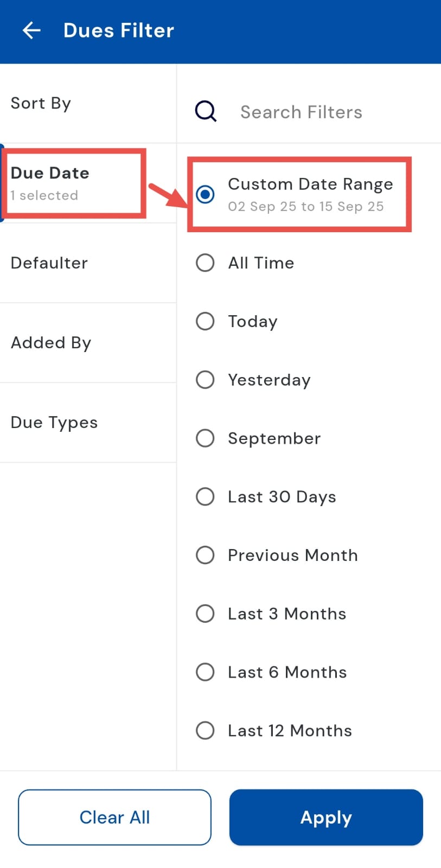Image resolution: width=441 pixels, height=868 pixels.
Task: Click the search magnifier icon
Action: coord(206,112)
